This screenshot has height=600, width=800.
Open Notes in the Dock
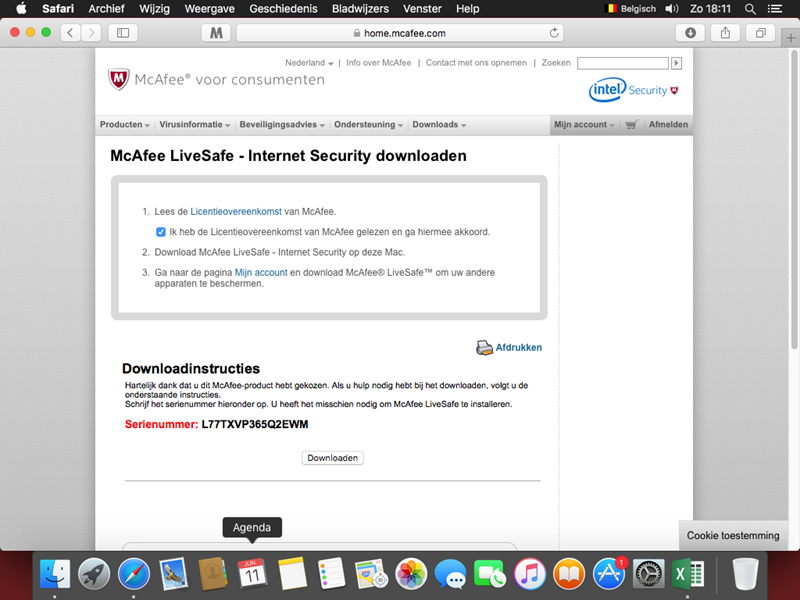pyautogui.click(x=292, y=573)
